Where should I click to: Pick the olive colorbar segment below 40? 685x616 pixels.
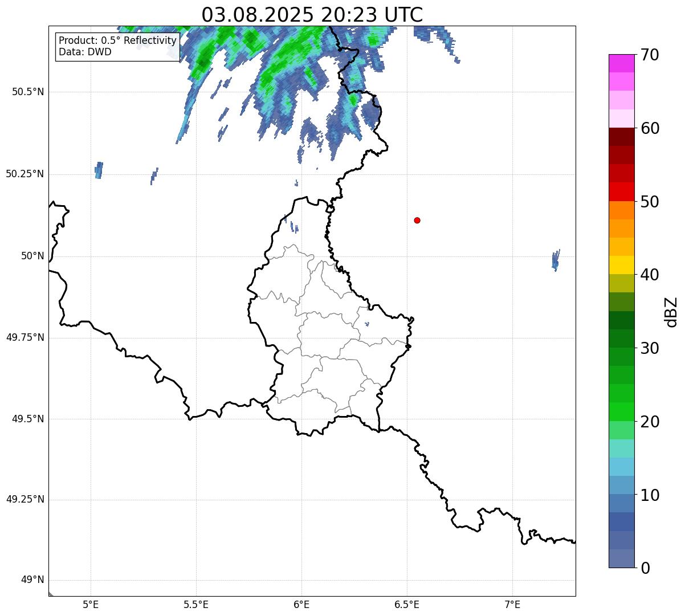tap(622, 283)
